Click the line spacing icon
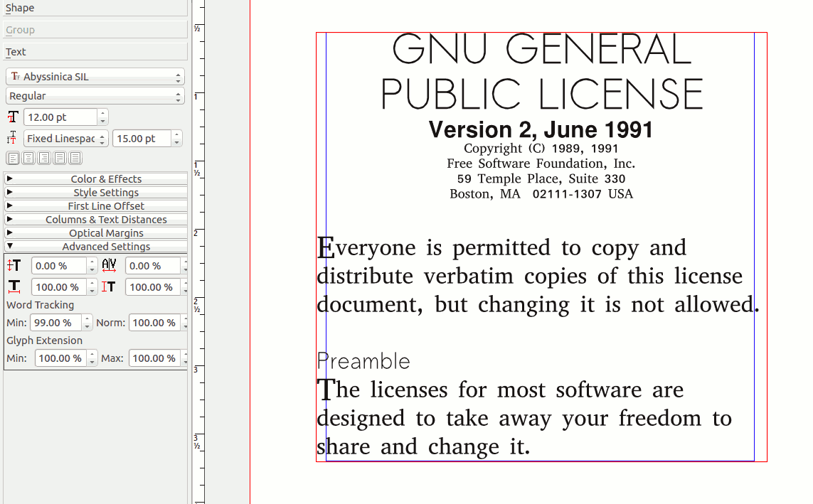Image resolution: width=813 pixels, height=504 pixels. pyautogui.click(x=12, y=139)
